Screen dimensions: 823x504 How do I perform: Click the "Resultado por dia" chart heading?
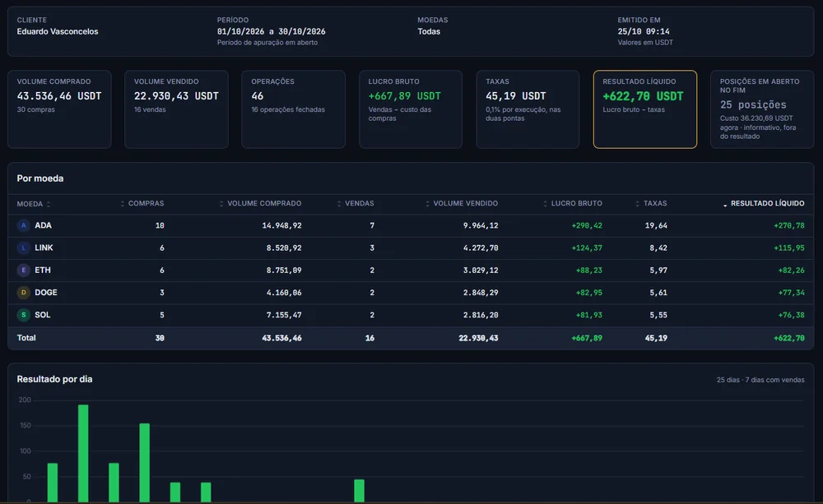[x=54, y=379]
